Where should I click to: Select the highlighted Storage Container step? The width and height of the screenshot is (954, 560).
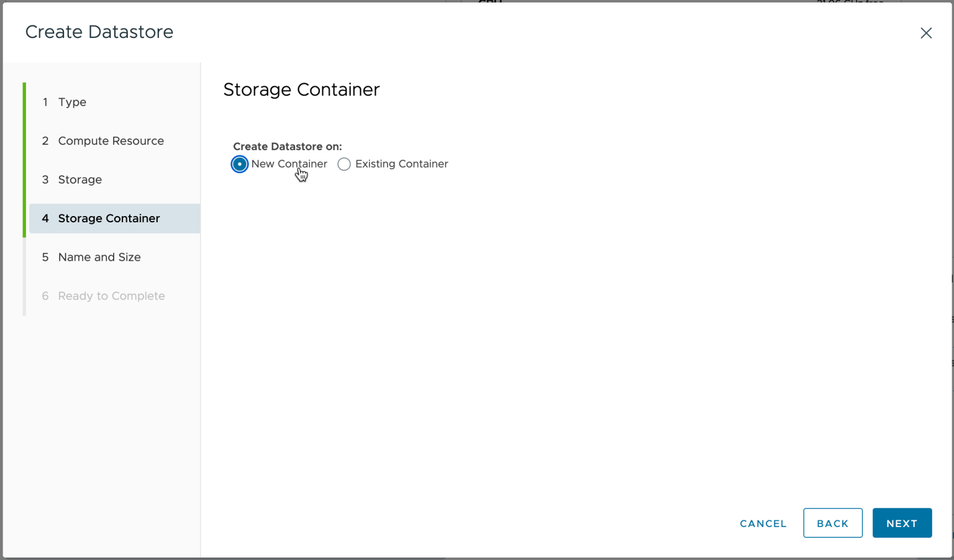[109, 219]
